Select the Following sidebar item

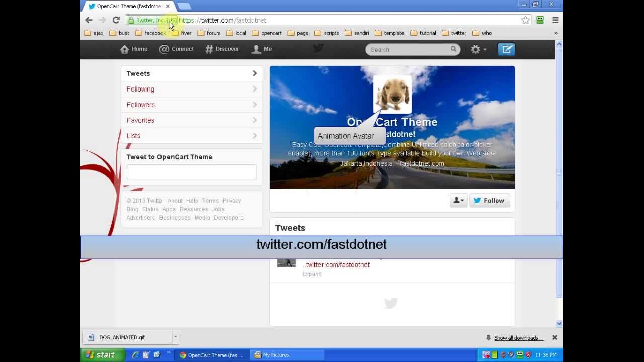pyautogui.click(x=192, y=89)
